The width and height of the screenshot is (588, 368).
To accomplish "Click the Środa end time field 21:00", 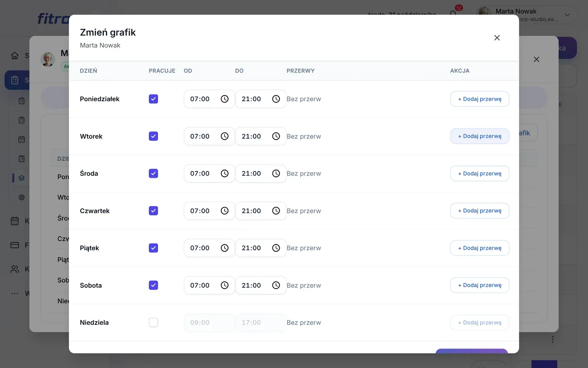I will coord(261,173).
